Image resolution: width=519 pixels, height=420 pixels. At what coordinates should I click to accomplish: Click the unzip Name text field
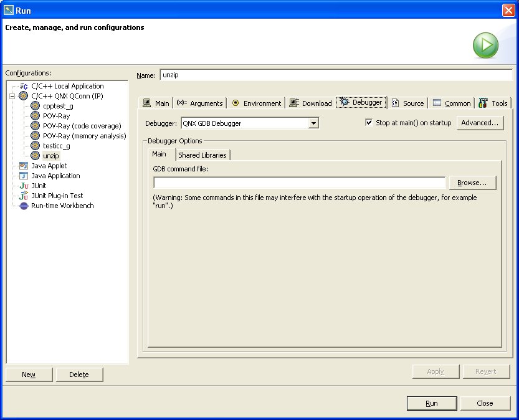(x=336, y=74)
